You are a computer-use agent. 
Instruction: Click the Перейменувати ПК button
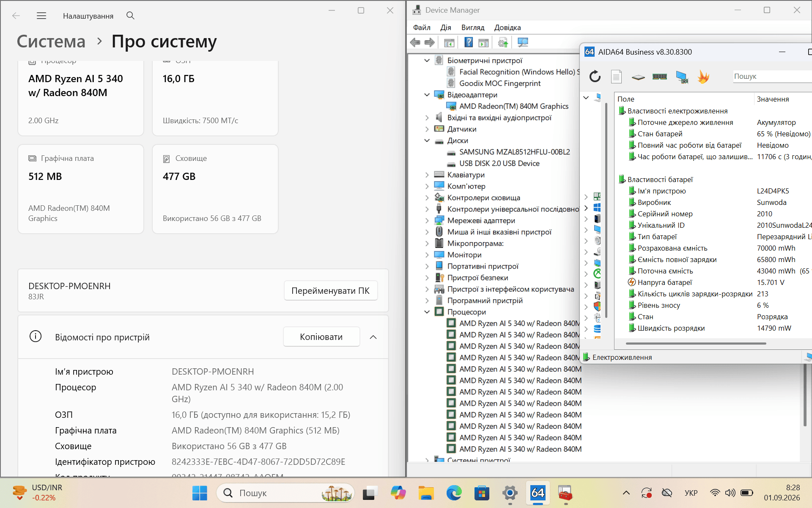click(330, 291)
